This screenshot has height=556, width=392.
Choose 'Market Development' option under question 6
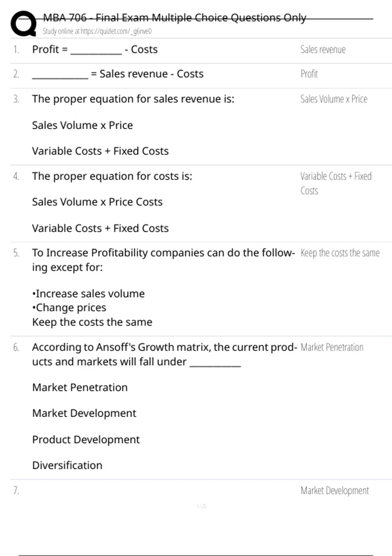coord(84,413)
